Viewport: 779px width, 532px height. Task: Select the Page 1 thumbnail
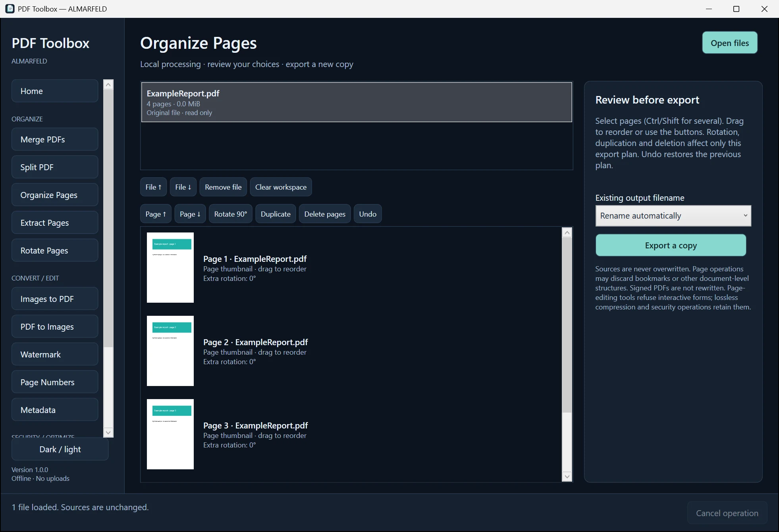click(170, 267)
